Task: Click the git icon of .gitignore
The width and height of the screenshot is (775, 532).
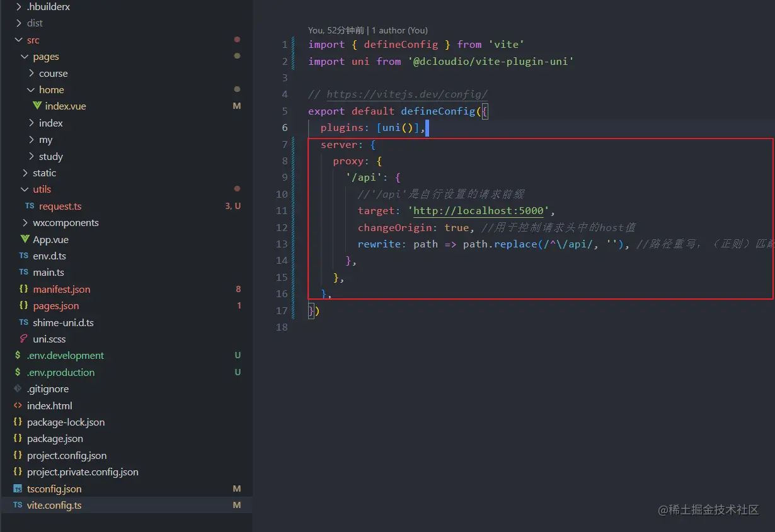Action: tap(18, 389)
